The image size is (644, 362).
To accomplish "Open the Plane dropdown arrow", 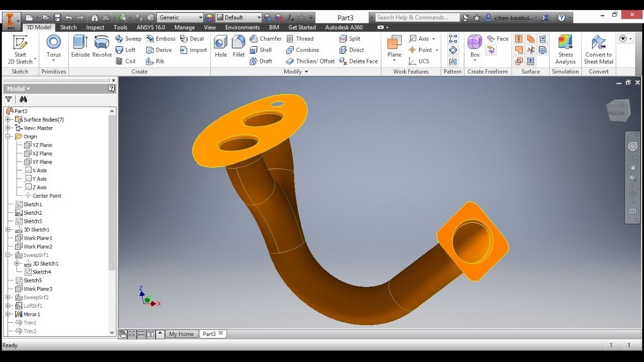I will 394,61.
